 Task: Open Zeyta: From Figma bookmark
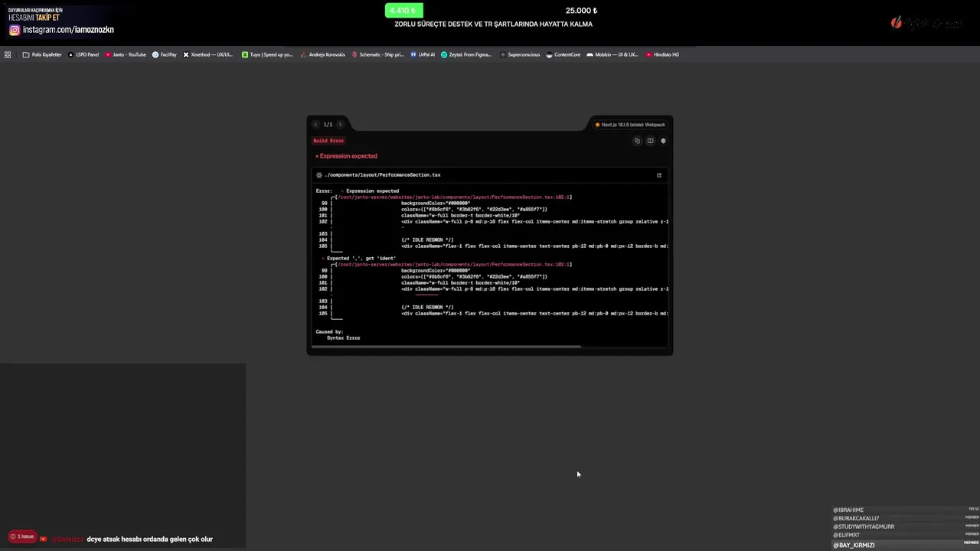click(x=466, y=55)
